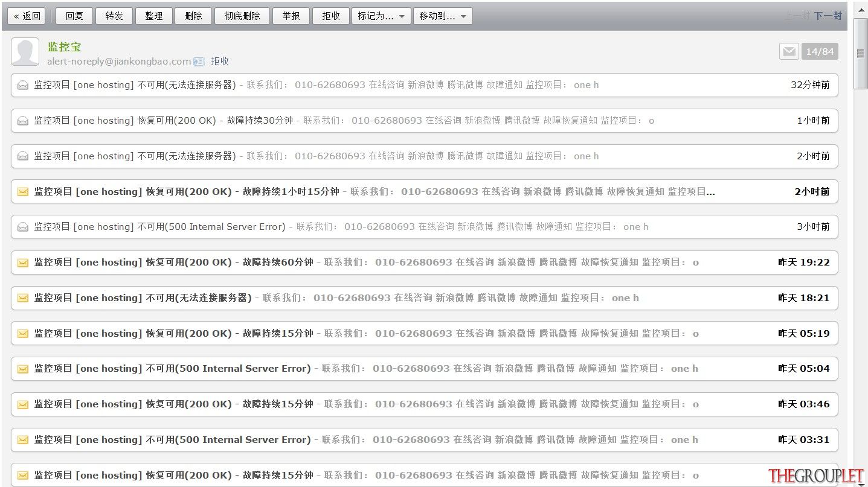Click envelope icon of the 32分钟前 message
This screenshot has width=868, height=487.
(x=23, y=86)
